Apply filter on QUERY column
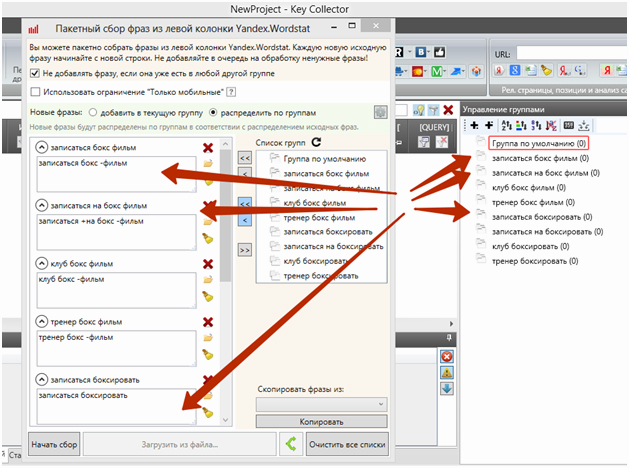Image resolution: width=629 pixels, height=468 pixels. 424,141
